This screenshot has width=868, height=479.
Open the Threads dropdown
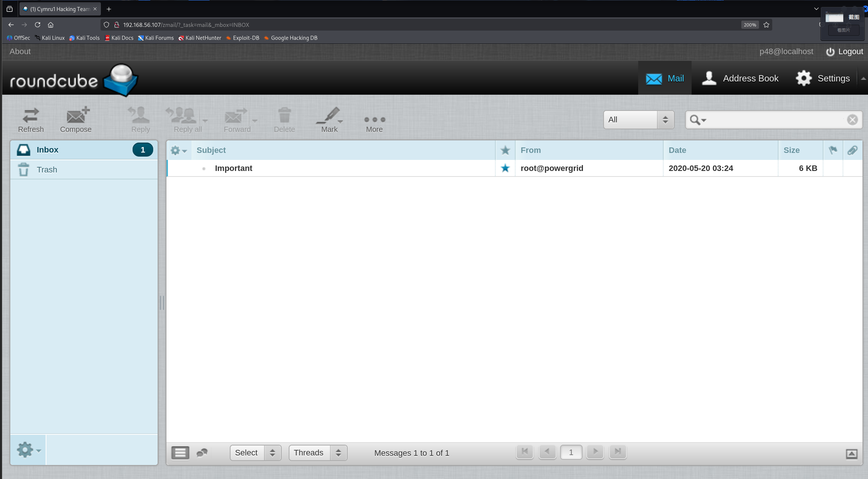click(x=318, y=453)
